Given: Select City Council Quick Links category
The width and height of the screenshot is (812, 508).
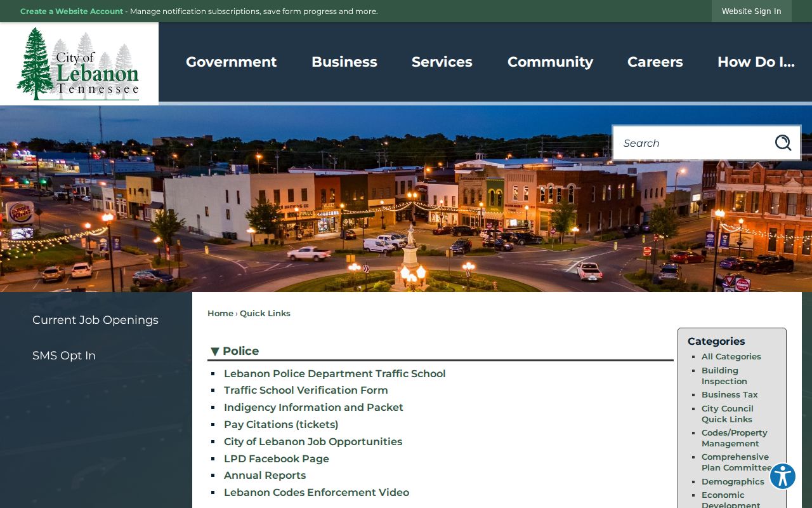Looking at the screenshot, I should pyautogui.click(x=728, y=414).
